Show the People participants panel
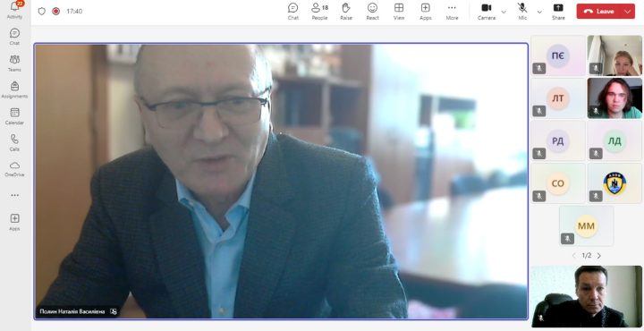644x331 pixels. point(319,11)
